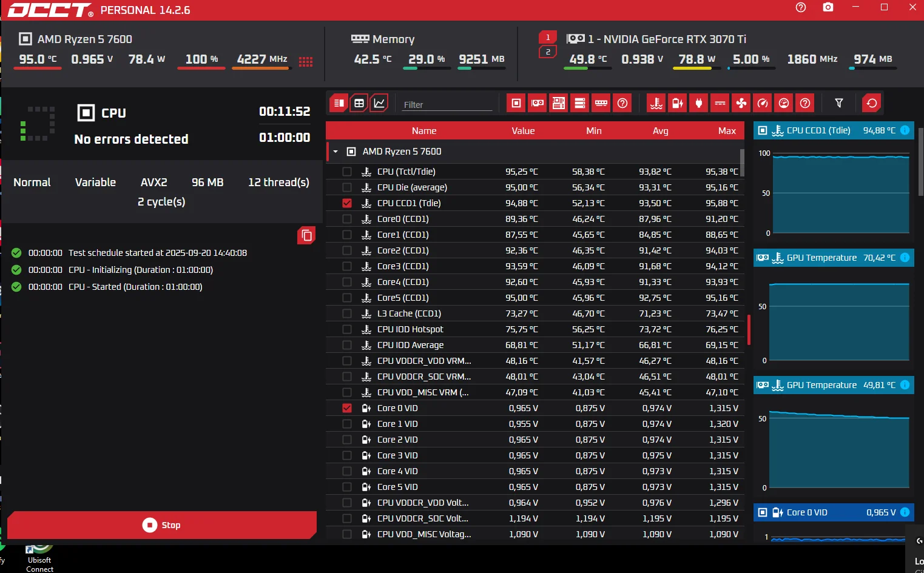Image resolution: width=924 pixels, height=573 pixels.
Task: Click the "AVX2" instruction set setting
Action: (153, 182)
